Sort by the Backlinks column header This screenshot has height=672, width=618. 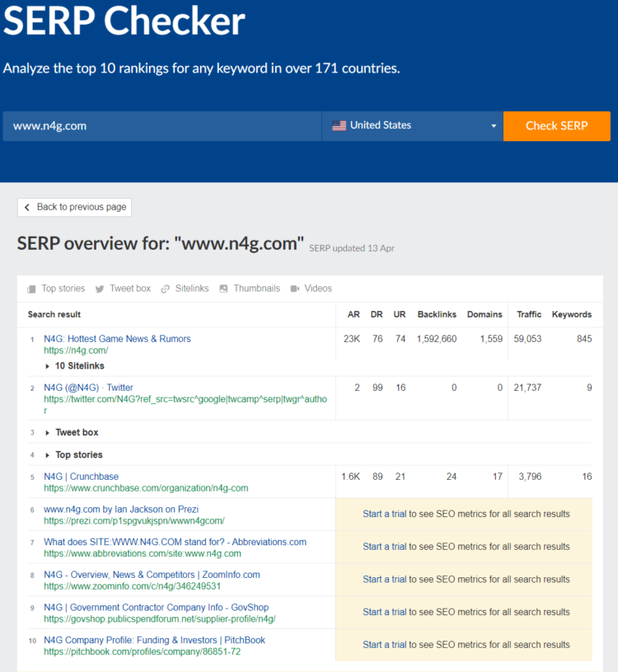437,315
